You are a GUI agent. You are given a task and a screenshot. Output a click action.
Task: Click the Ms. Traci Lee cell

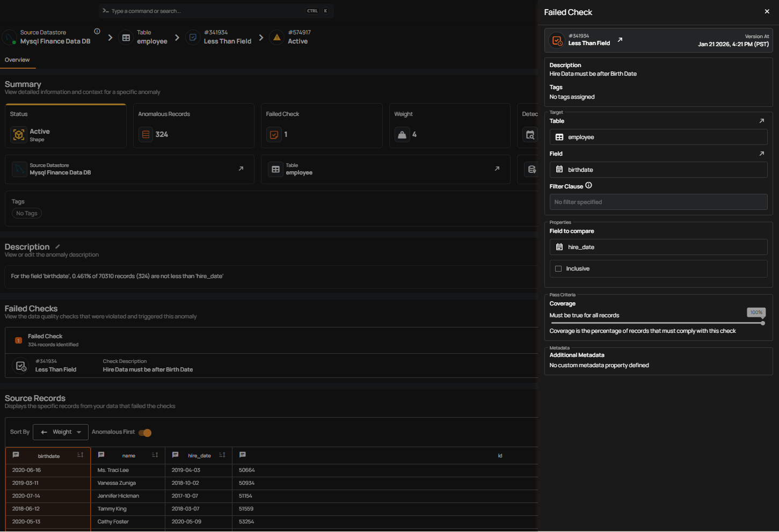(128, 470)
